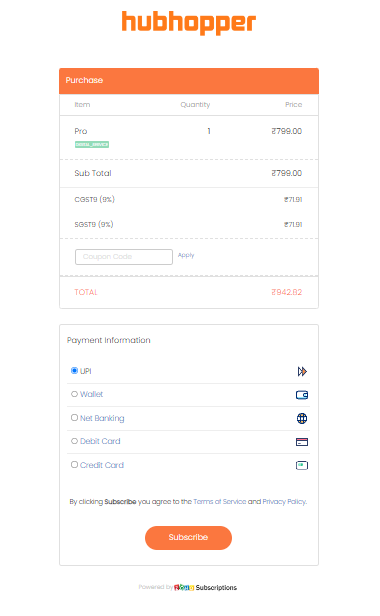Open the Privacy Policy link
The image size is (380, 616).
tap(285, 502)
